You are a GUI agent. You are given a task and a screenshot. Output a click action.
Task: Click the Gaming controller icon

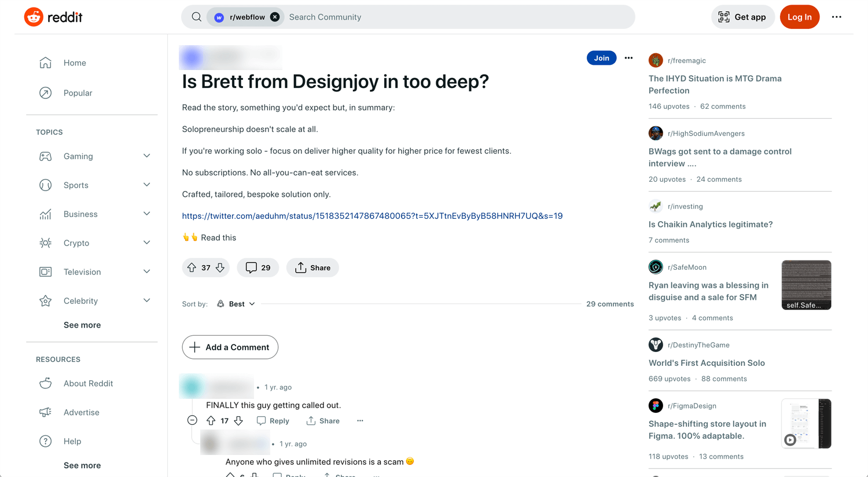(45, 156)
